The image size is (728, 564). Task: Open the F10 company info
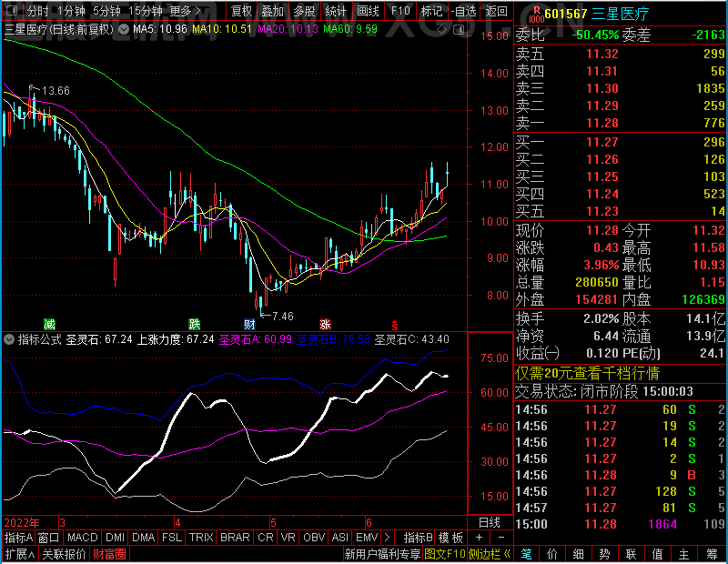point(400,11)
